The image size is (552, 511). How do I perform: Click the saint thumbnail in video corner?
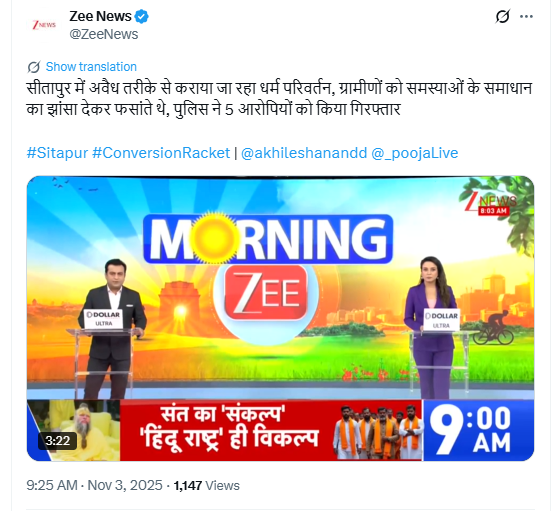coord(74,430)
